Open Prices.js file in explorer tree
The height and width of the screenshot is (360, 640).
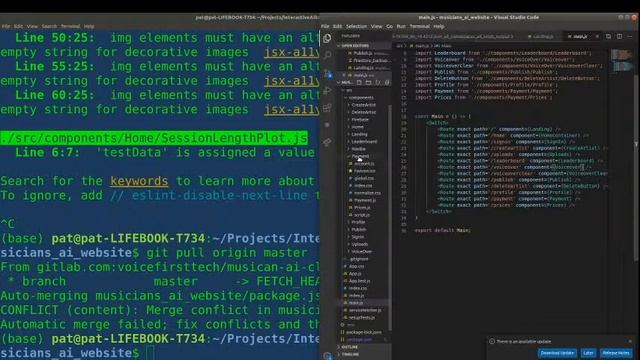[x=362, y=207]
